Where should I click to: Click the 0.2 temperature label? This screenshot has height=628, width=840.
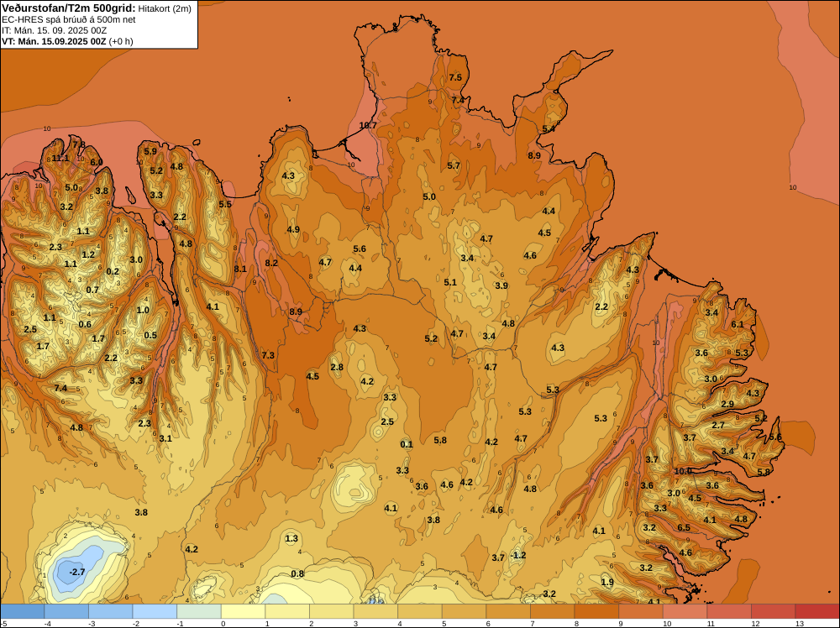113,271
